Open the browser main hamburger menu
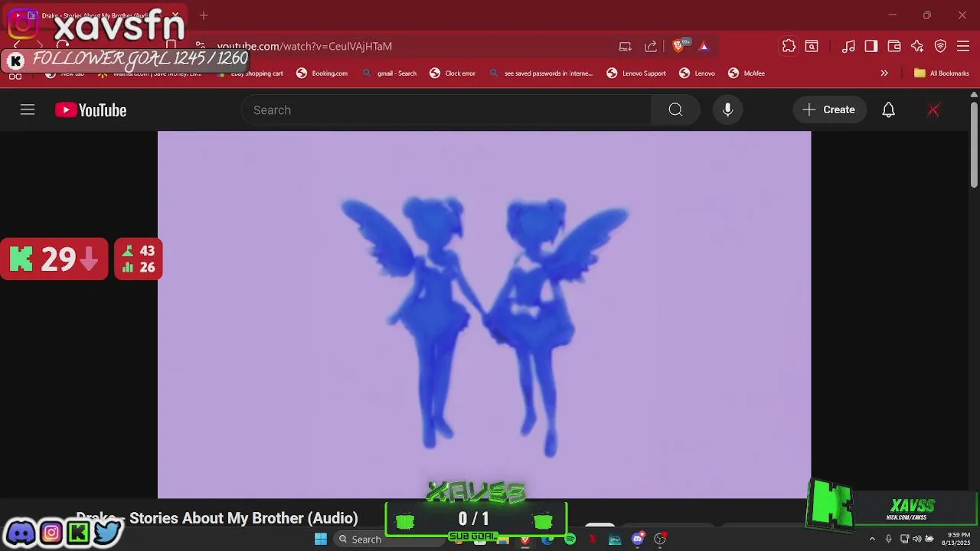The image size is (980, 551). click(963, 46)
